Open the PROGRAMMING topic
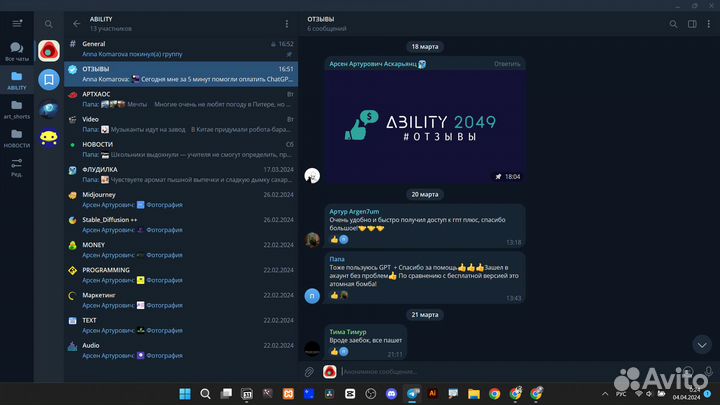 point(181,275)
